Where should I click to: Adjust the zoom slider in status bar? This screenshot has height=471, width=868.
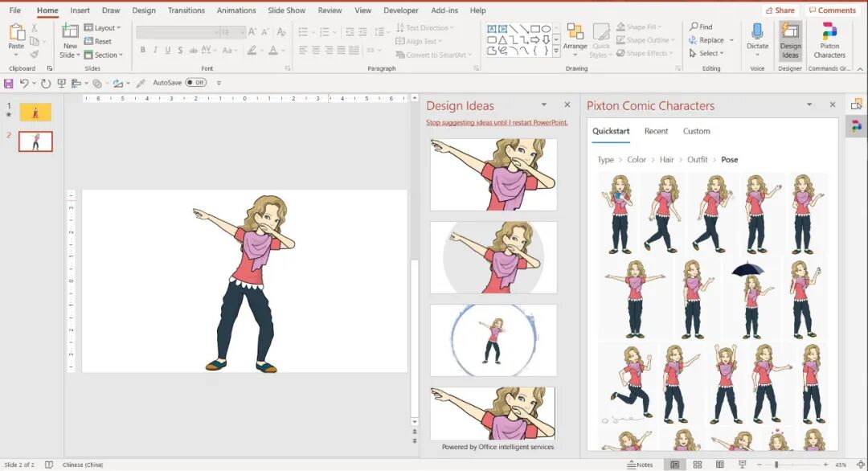pyautogui.click(x=776, y=465)
